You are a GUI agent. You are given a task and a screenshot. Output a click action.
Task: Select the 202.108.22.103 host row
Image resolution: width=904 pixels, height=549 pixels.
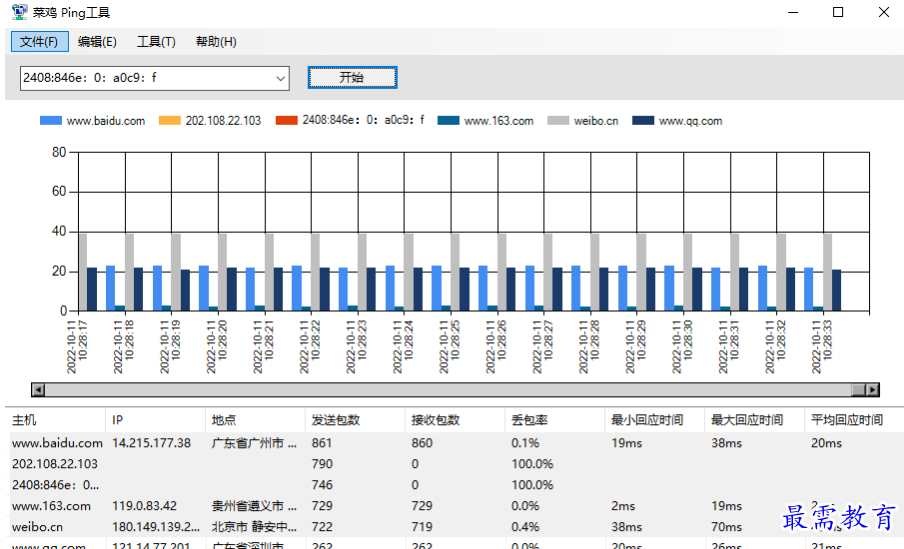pos(455,464)
